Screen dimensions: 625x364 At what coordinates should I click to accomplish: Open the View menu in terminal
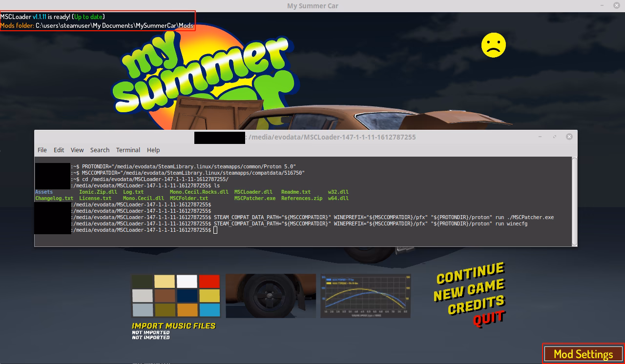click(77, 150)
